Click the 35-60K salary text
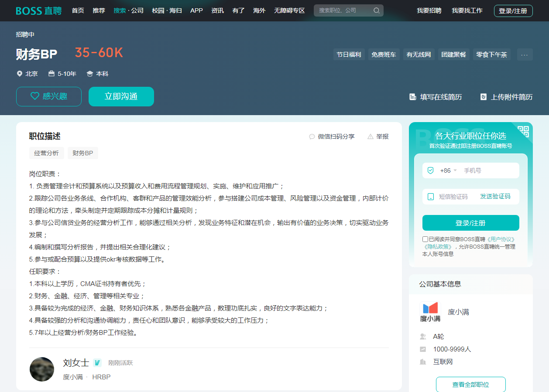The height and width of the screenshot is (392, 549). click(x=99, y=53)
